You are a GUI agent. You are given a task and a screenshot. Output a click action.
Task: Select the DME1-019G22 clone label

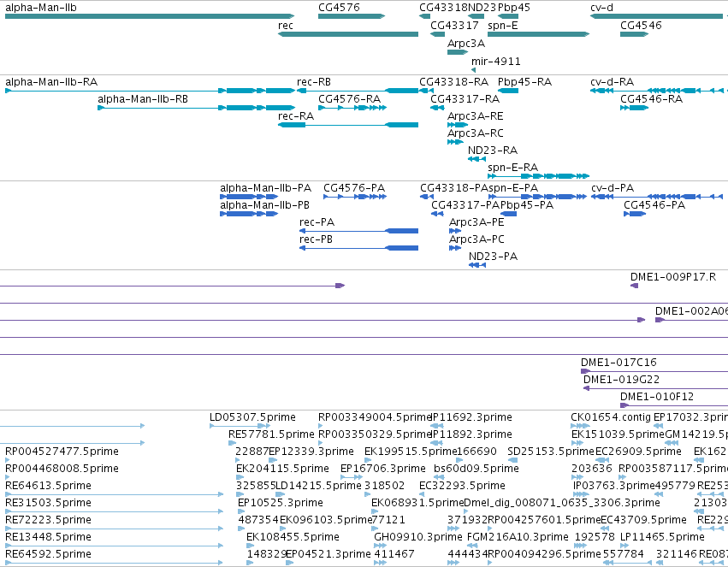[621, 380]
